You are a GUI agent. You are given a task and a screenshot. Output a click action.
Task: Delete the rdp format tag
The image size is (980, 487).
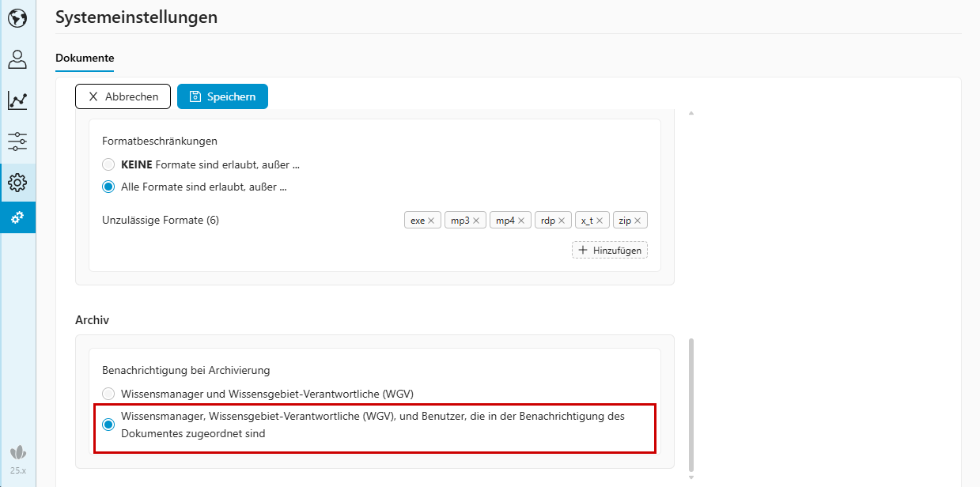pyautogui.click(x=562, y=221)
